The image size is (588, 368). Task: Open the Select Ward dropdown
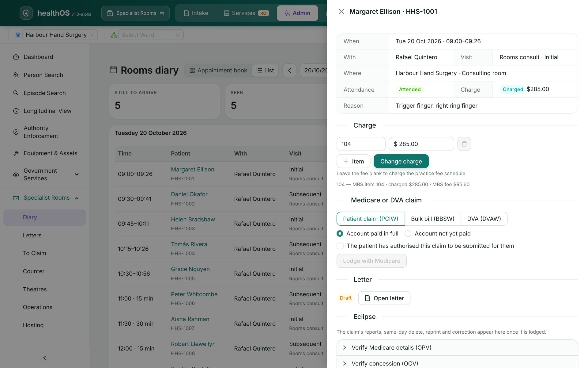(151, 35)
